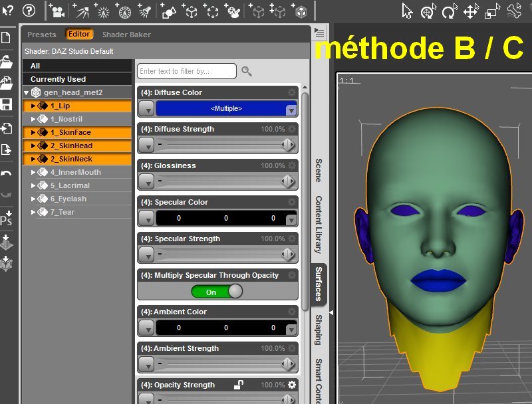This screenshot has width=532, height=404.
Task: Expand the 1_Lip surface
Action: click(x=33, y=106)
